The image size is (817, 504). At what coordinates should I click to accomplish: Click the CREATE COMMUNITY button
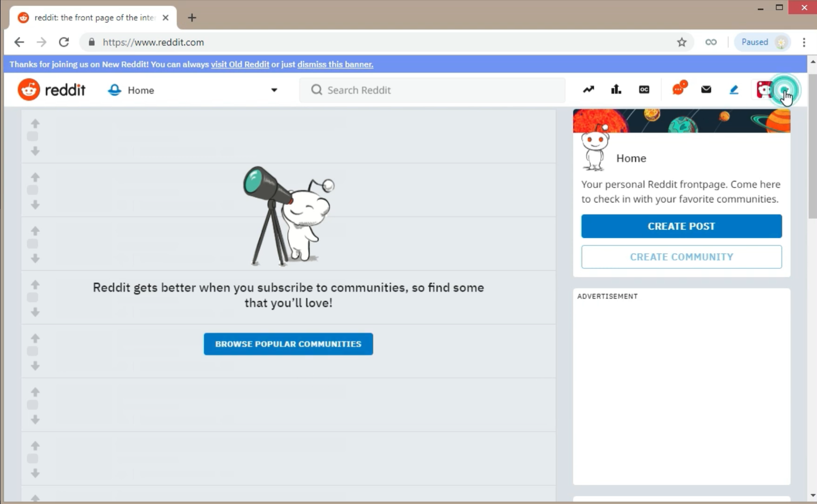pyautogui.click(x=682, y=257)
